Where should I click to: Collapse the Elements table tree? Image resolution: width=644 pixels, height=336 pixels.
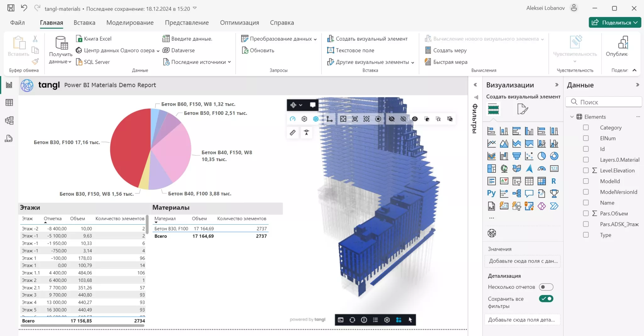(572, 117)
